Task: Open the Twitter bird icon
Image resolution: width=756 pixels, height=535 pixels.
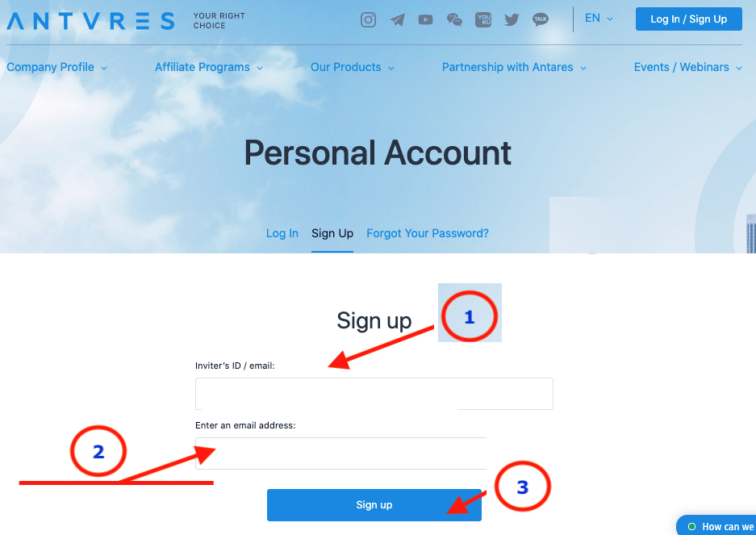Action: (512, 20)
